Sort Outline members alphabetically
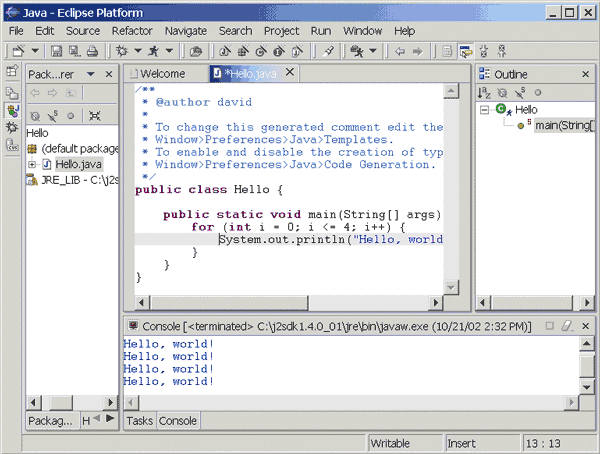The width and height of the screenshot is (600, 454). click(x=484, y=93)
